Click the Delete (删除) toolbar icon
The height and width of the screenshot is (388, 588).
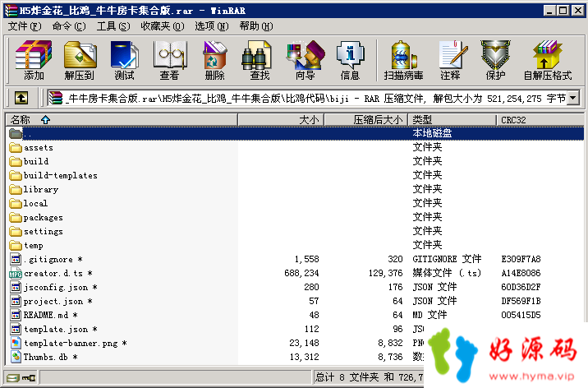[x=214, y=60]
